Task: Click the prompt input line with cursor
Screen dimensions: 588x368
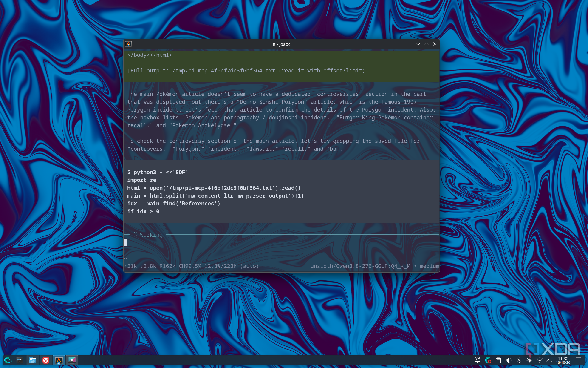Action: pos(281,242)
